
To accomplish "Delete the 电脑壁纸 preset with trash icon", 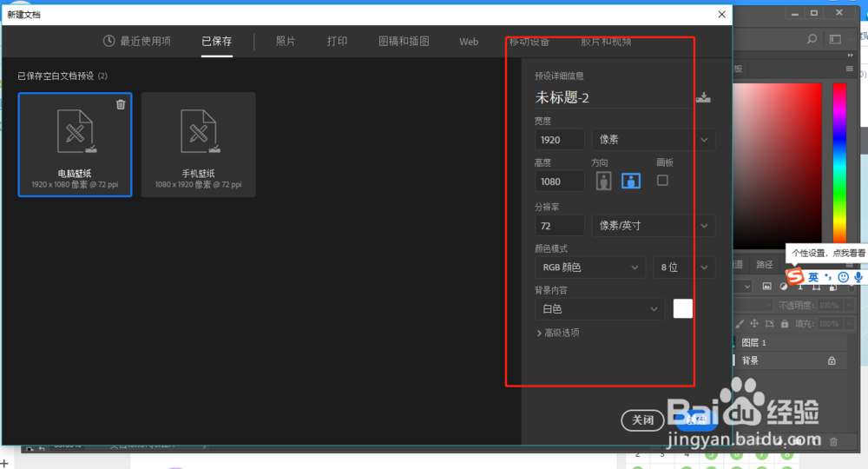I will tap(121, 104).
